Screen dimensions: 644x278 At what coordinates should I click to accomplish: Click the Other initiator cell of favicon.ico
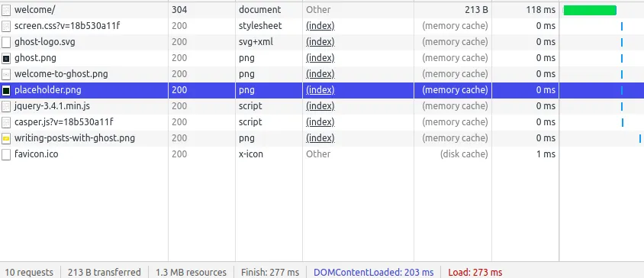pos(318,154)
